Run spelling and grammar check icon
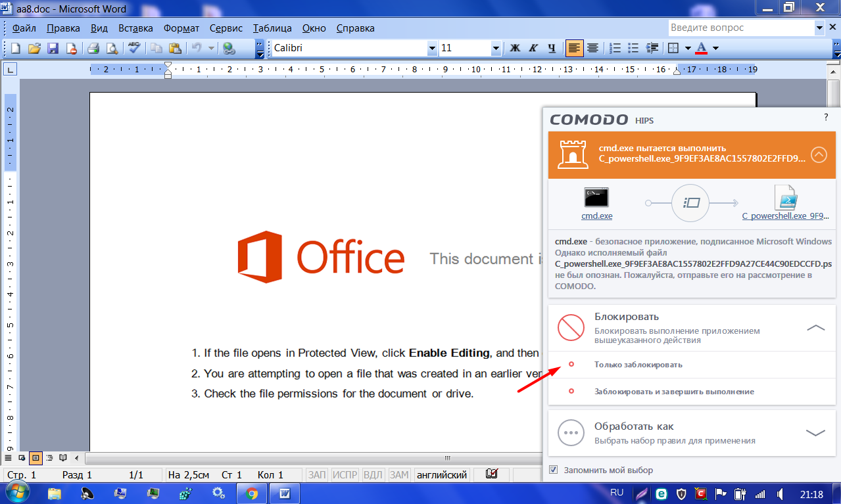 pos(134,48)
